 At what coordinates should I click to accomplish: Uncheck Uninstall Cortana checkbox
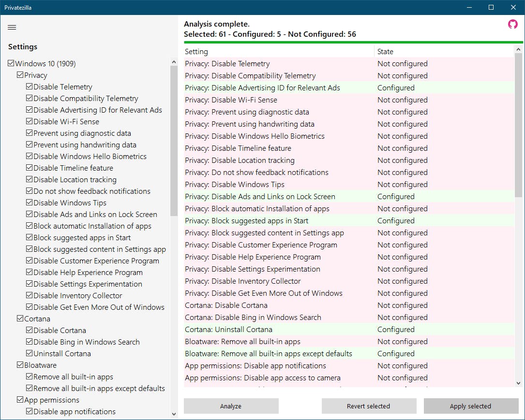(x=29, y=353)
